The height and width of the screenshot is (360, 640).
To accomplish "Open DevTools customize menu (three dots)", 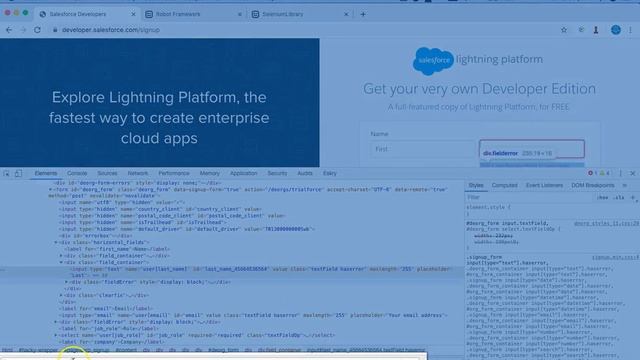I will pos(620,173).
